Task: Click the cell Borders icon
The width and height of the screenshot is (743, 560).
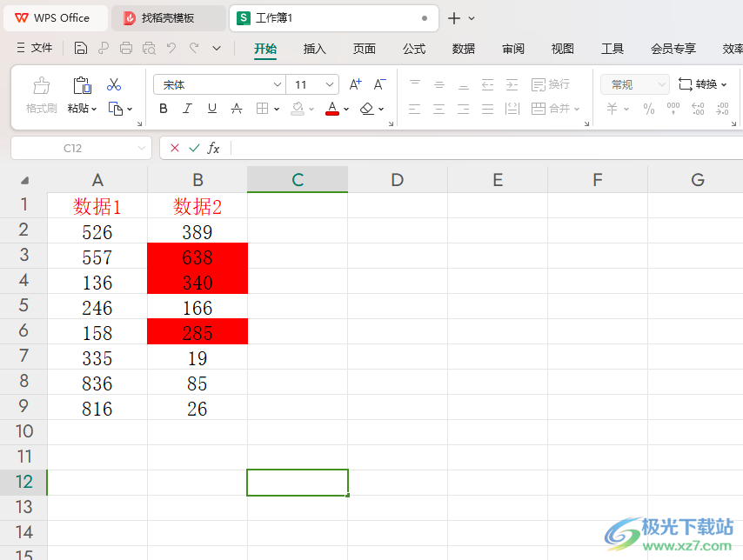Action: pos(262,109)
